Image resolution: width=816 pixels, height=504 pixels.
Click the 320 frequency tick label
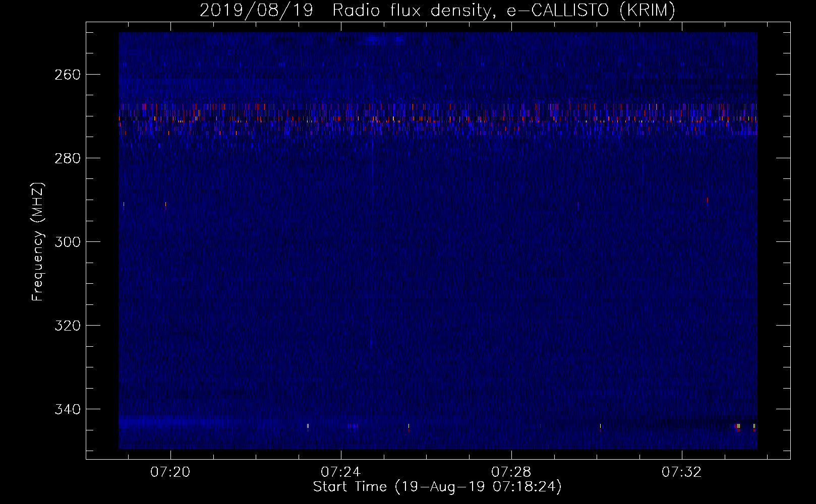[68, 326]
